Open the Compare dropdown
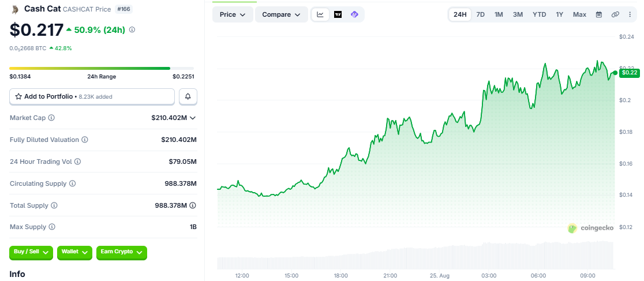The image size is (644, 281). coord(282,14)
